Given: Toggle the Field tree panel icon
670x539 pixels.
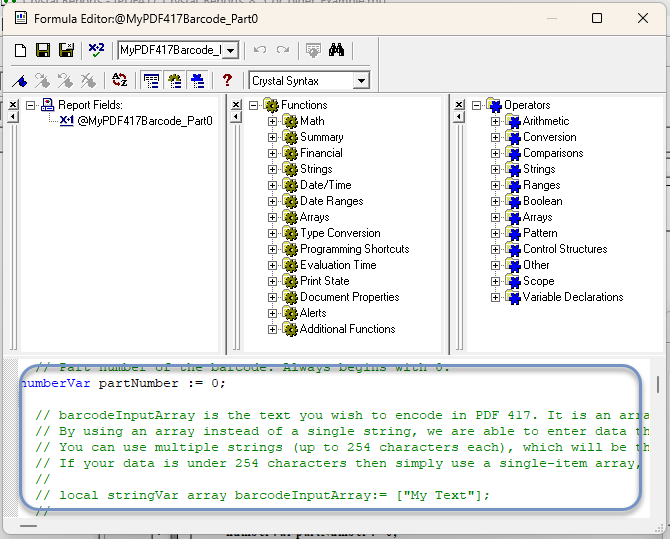Looking at the screenshot, I should [x=151, y=80].
